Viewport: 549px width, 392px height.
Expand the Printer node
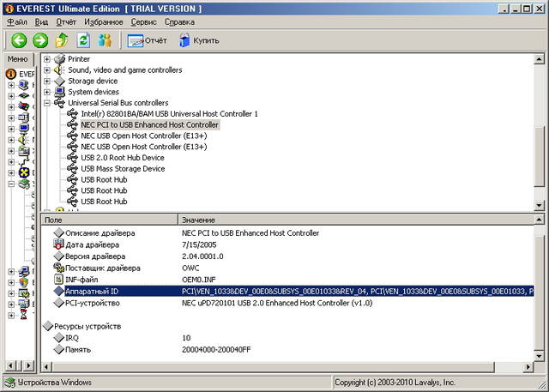47,59
